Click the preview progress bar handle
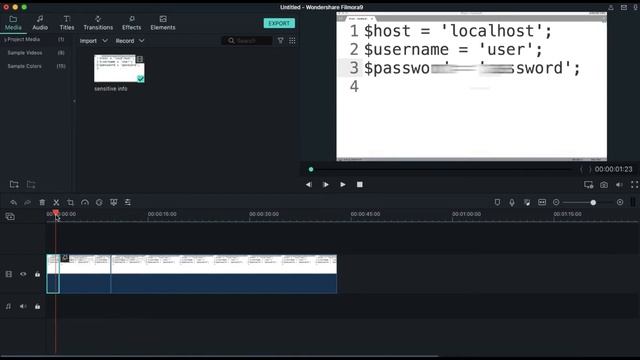The height and width of the screenshot is (360, 640). point(311,169)
